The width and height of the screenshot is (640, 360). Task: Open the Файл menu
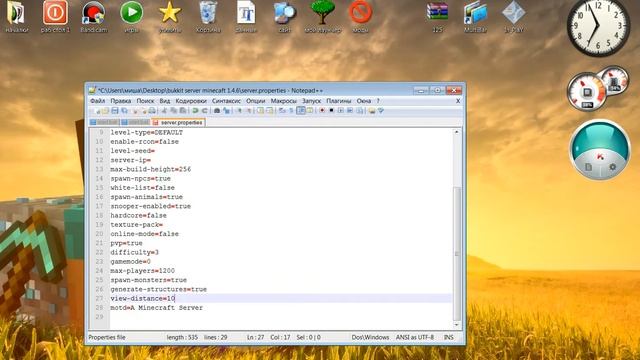(x=98, y=101)
